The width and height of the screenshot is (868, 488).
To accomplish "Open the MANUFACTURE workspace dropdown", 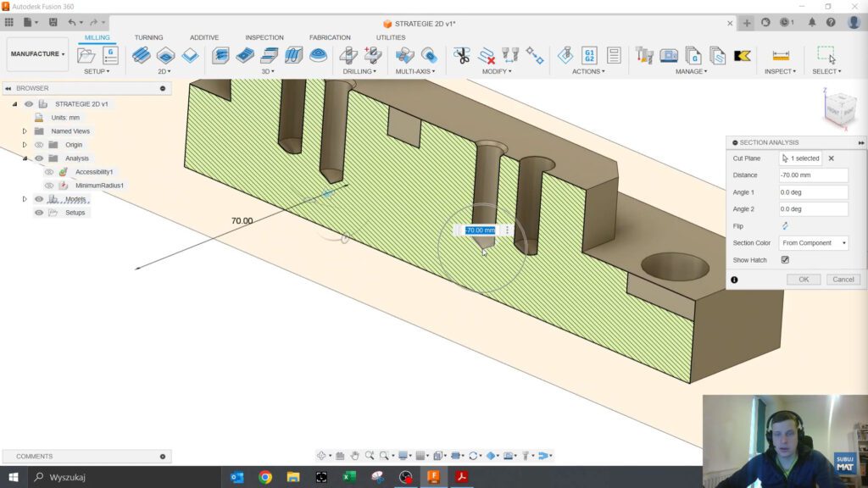I will pos(37,54).
